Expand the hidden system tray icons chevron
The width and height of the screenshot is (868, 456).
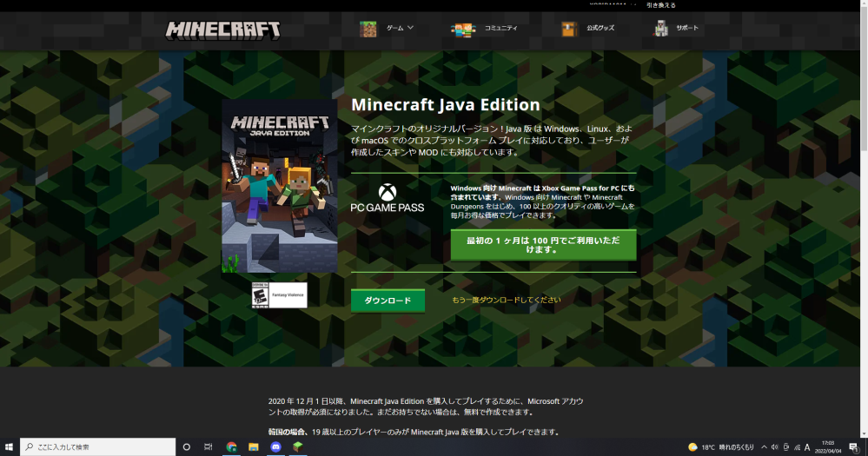764,447
